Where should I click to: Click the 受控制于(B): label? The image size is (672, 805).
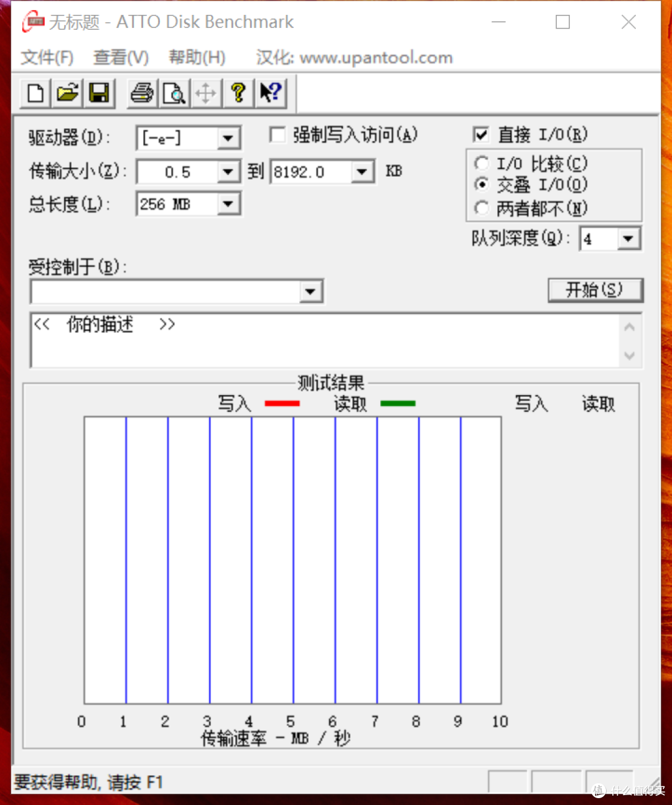(x=78, y=267)
